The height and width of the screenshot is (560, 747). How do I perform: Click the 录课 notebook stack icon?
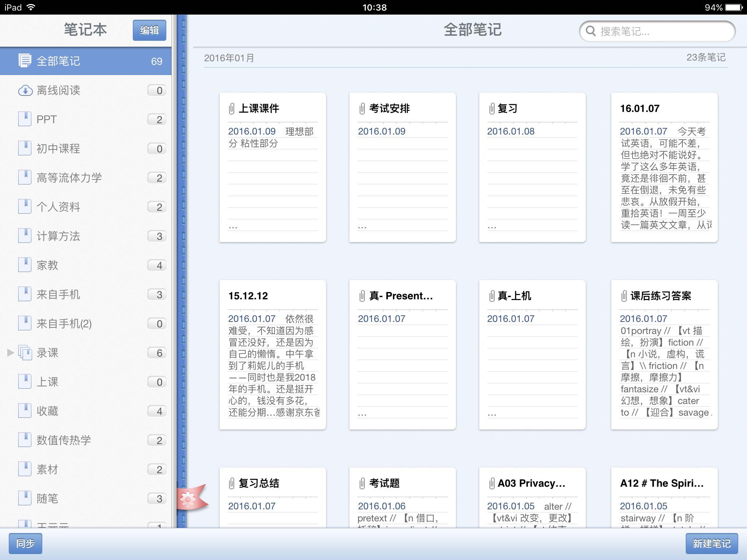(x=25, y=353)
